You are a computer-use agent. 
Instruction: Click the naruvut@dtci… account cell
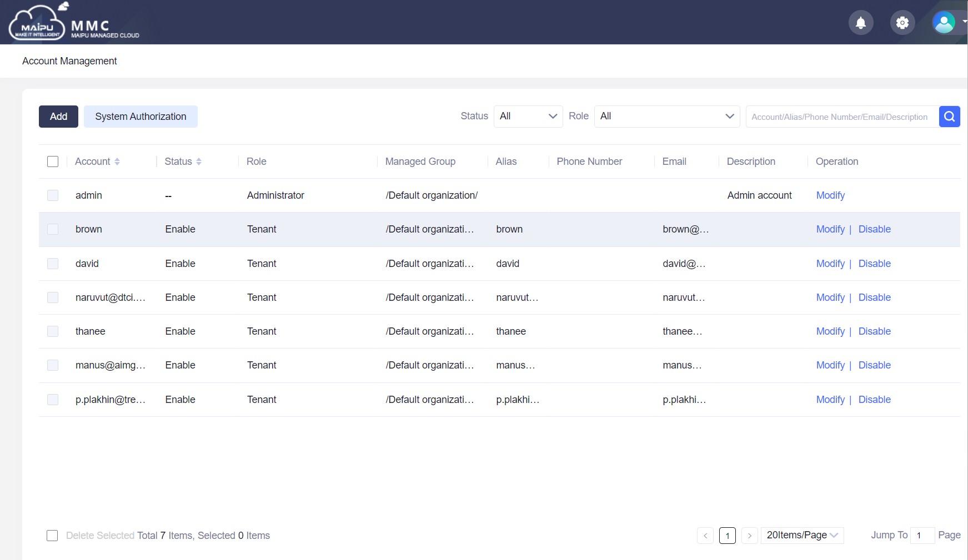111,297
